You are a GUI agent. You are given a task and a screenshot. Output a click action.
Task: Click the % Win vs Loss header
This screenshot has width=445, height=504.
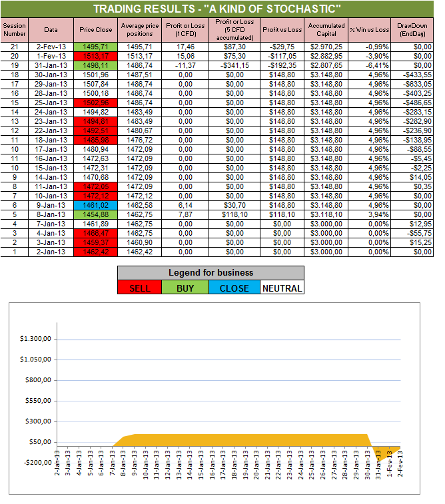coord(370,30)
